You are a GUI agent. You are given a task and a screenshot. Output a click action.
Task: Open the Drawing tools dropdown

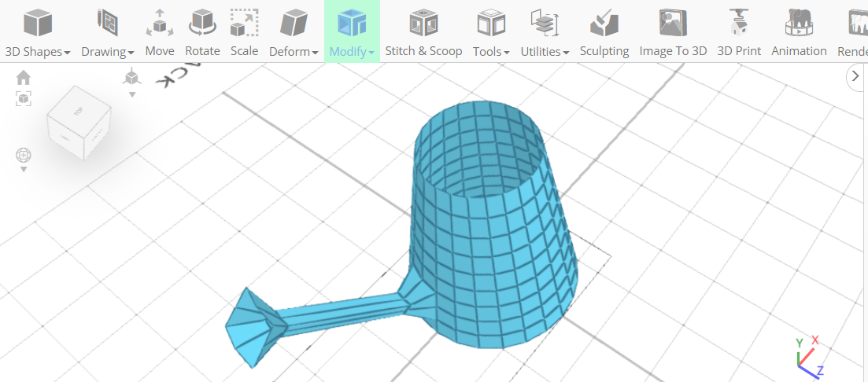point(108,31)
